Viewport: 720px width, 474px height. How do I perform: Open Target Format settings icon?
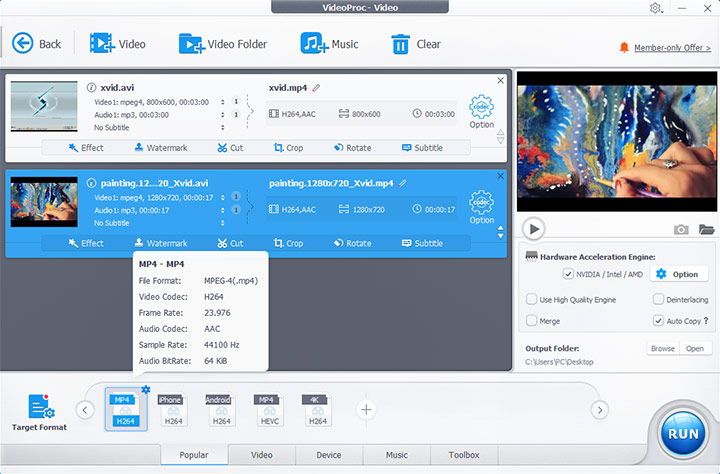(x=41, y=406)
